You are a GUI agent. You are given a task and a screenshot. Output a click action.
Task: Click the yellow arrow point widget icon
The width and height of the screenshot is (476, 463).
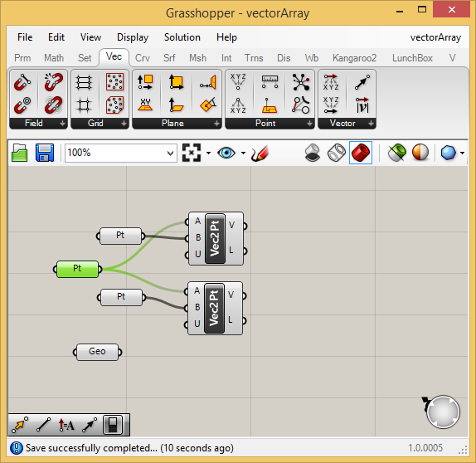click(19, 425)
